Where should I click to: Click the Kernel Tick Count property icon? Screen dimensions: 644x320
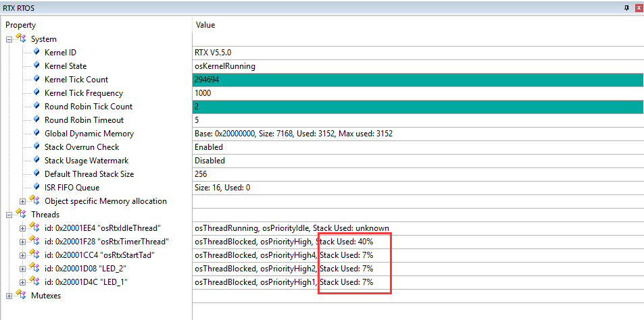36,79
